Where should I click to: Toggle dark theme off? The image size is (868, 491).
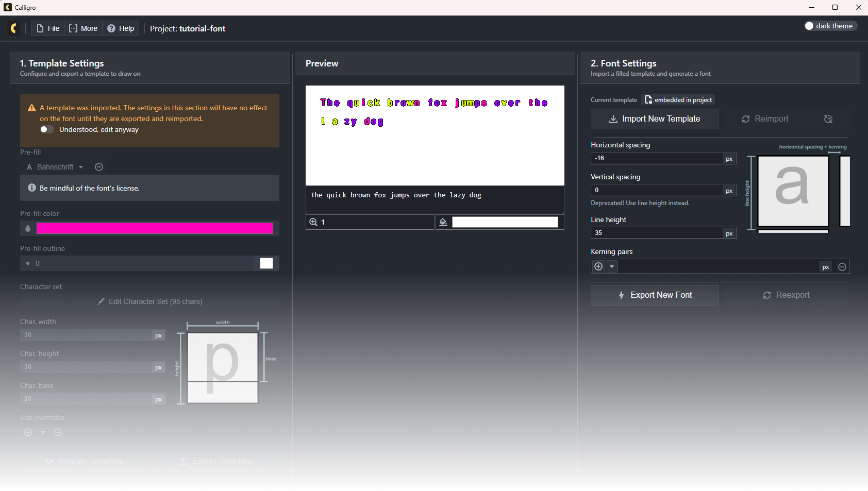pos(810,25)
